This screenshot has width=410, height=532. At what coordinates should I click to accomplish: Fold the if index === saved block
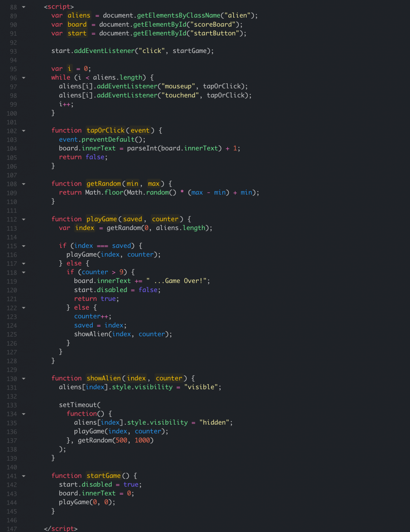pos(24,246)
